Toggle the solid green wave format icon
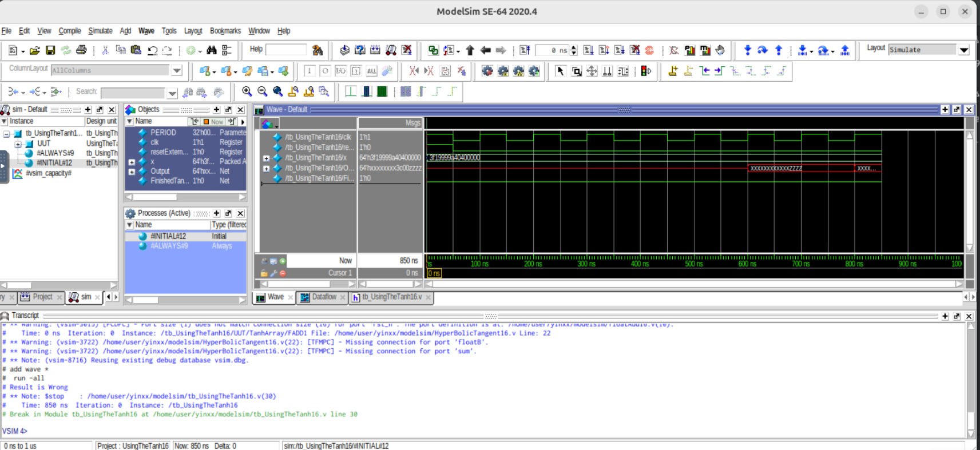Image resolution: width=980 pixels, height=450 pixels. [x=382, y=91]
